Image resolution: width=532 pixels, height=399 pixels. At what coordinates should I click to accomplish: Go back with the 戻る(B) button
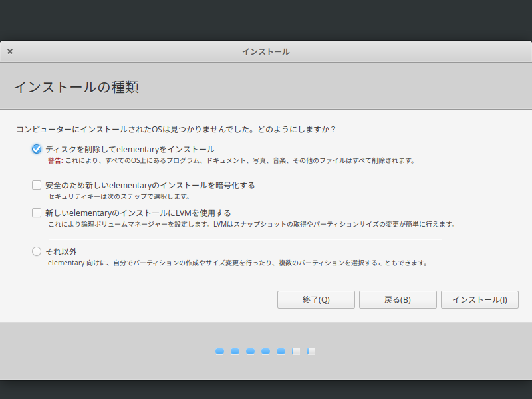[x=398, y=300]
